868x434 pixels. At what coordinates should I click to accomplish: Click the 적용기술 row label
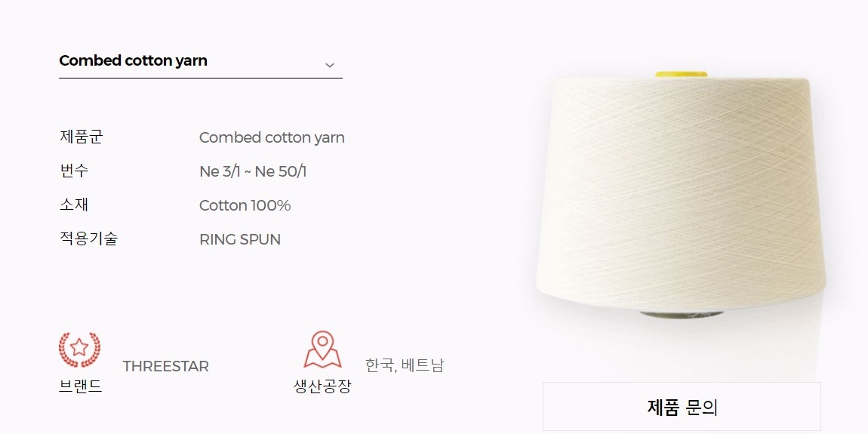pos(88,239)
